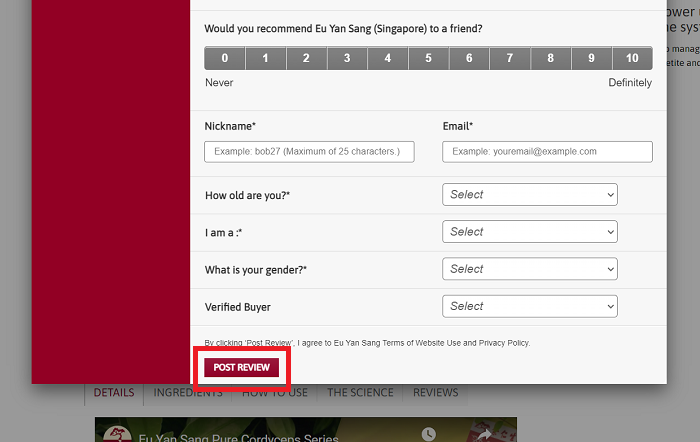Image resolution: width=700 pixels, height=442 pixels.
Task: Select rating 0 on recommendation scale
Action: [224, 58]
